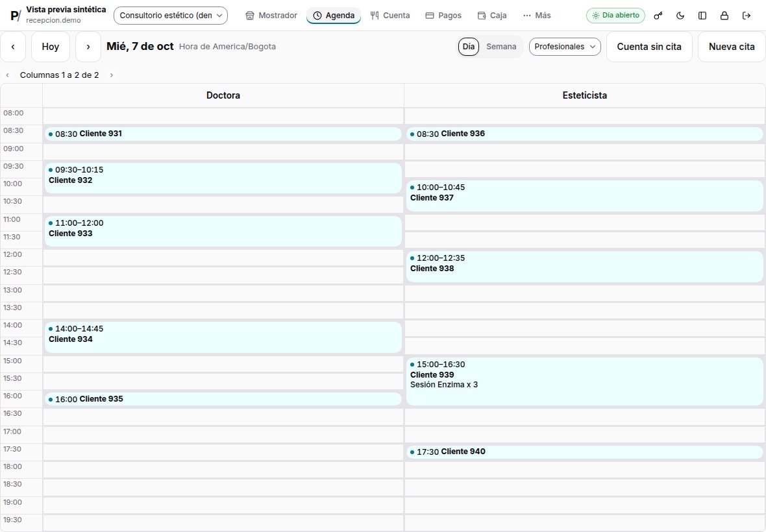Click the P/ app logo
Viewport: 766px width, 532px height.
click(16, 16)
